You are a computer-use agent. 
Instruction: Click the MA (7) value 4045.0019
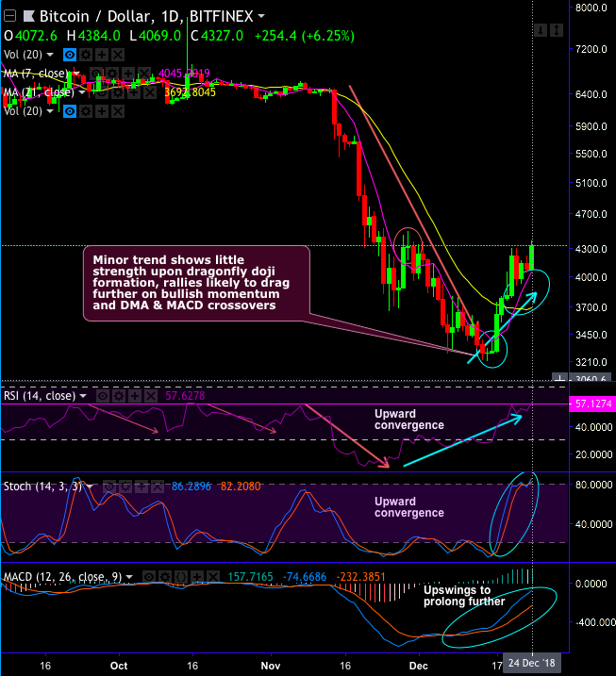tap(184, 74)
